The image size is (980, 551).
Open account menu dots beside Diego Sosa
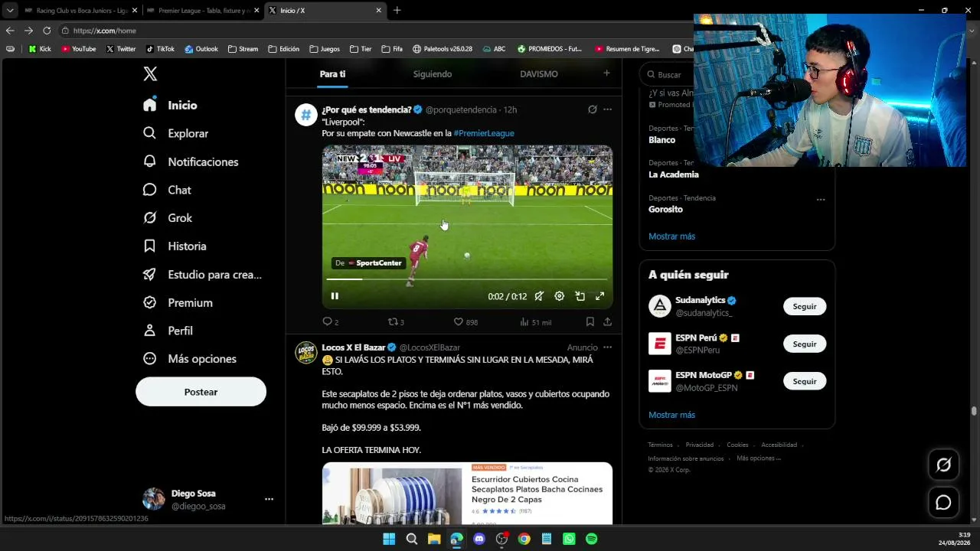(269, 499)
